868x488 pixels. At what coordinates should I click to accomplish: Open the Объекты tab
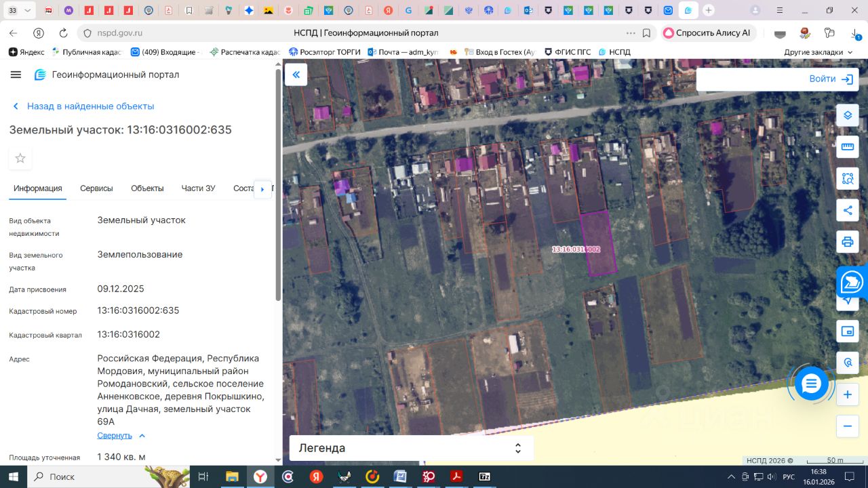click(147, 188)
